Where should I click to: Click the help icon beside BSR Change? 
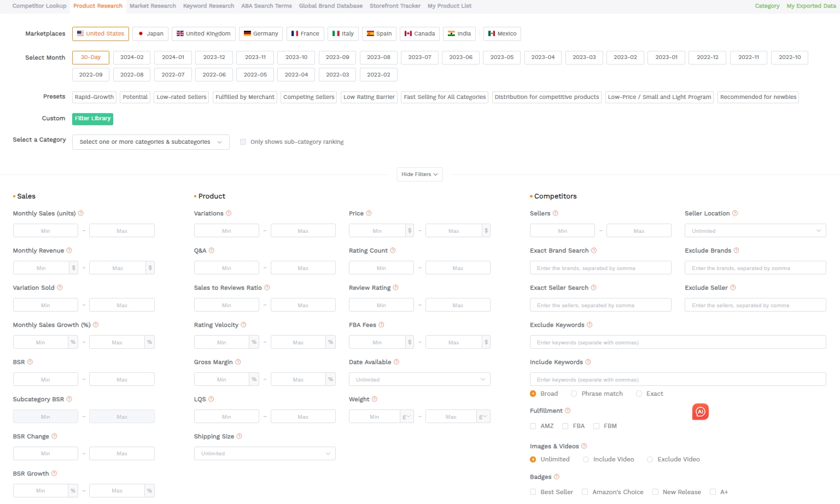[55, 436]
